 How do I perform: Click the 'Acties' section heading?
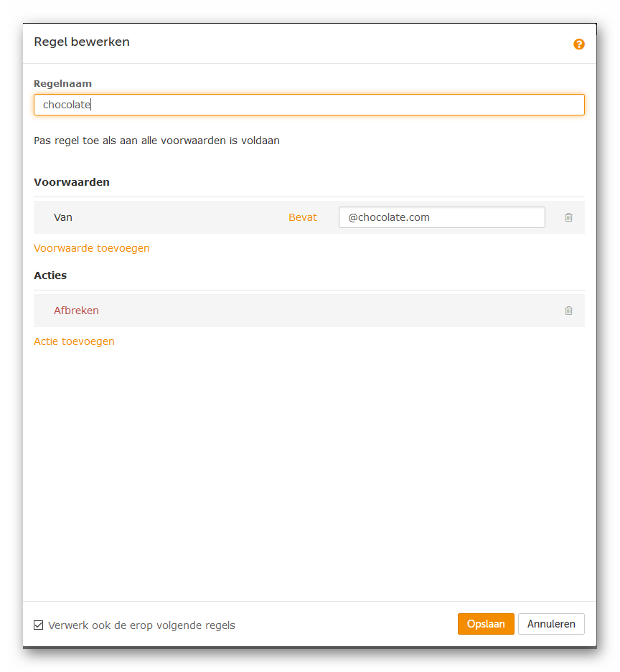(50, 275)
